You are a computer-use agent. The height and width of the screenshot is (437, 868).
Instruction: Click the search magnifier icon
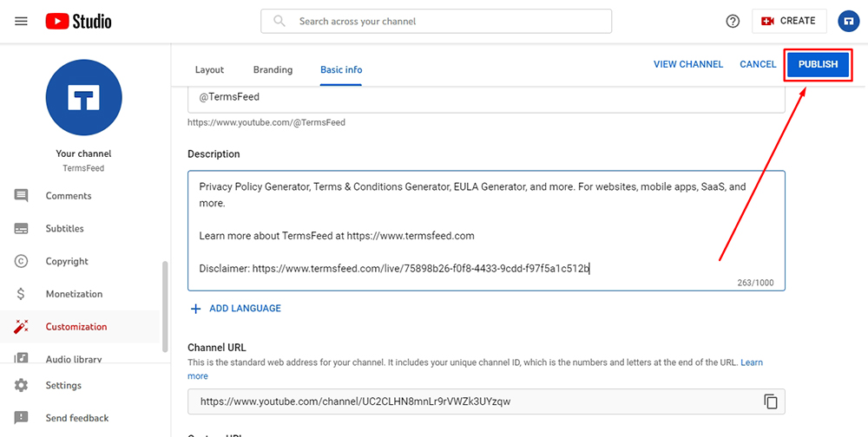[x=280, y=21]
